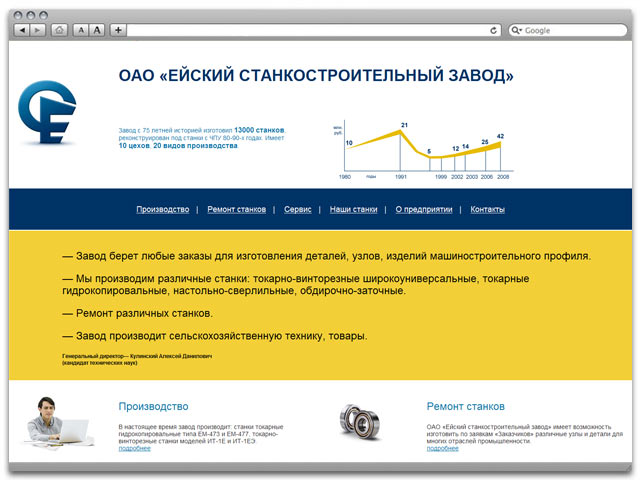
Task: Click the line about сельскохозяйственную технику
Action: point(215,336)
